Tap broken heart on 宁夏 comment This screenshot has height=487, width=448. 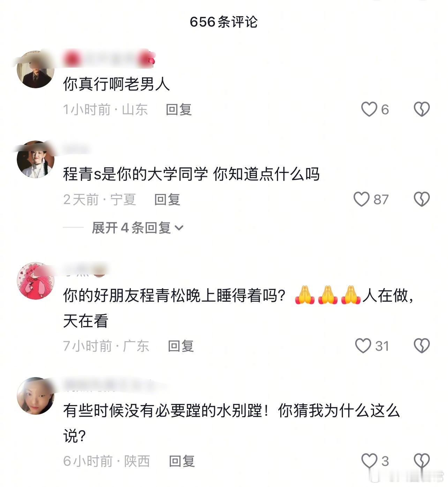point(421,199)
